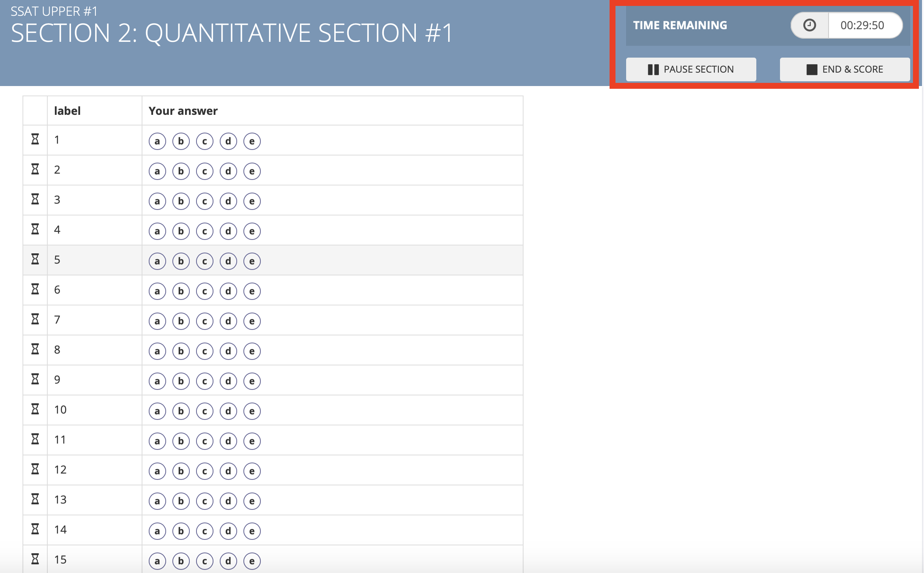The height and width of the screenshot is (573, 924).
Task: Click the hourglass icon for question 1
Action: click(x=35, y=139)
